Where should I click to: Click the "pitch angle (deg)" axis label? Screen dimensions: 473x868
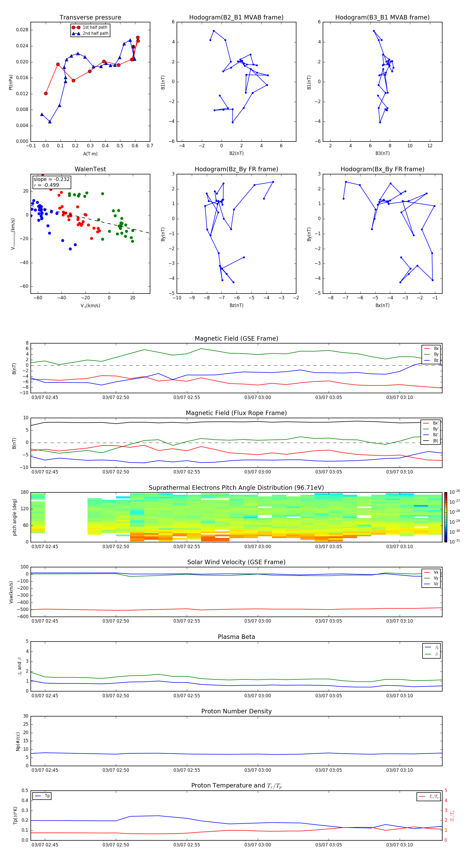(x=14, y=517)
